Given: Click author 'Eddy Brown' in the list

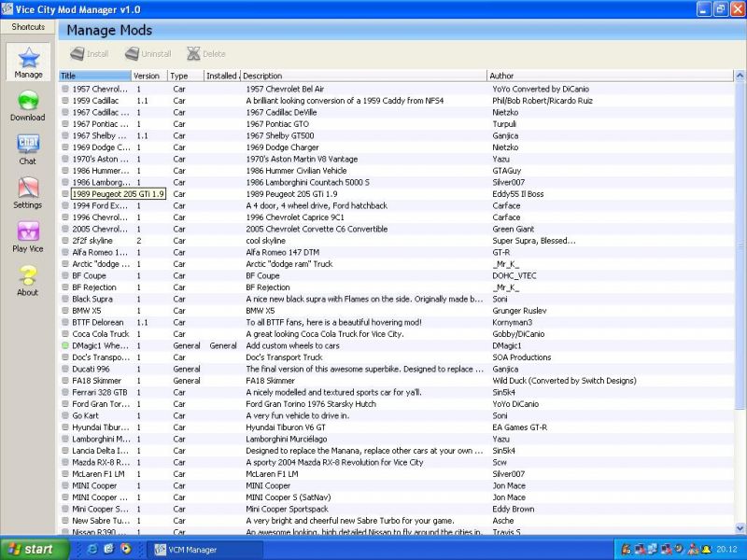Looking at the screenshot, I should 513,509.
